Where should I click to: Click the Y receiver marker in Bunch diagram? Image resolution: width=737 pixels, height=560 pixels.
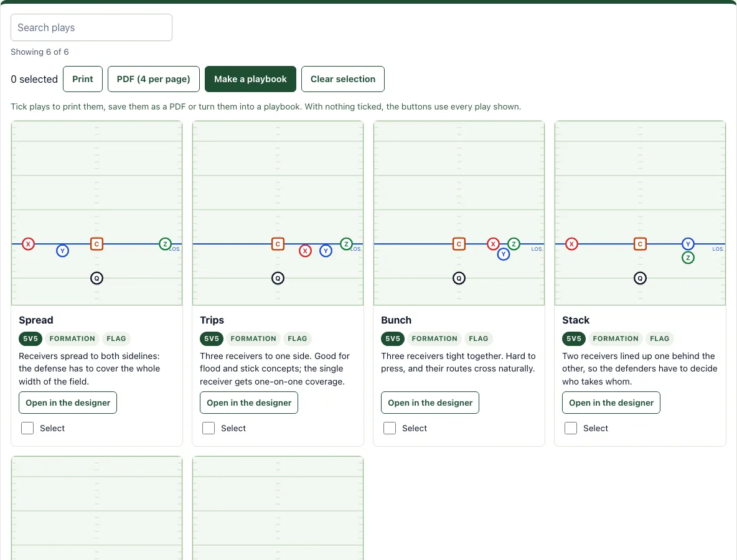click(x=504, y=254)
